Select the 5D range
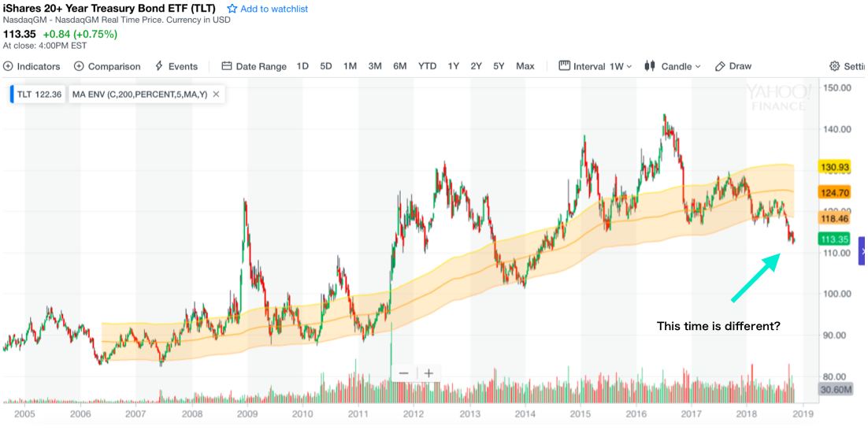Screen dimensions: 868x430 [x=326, y=66]
